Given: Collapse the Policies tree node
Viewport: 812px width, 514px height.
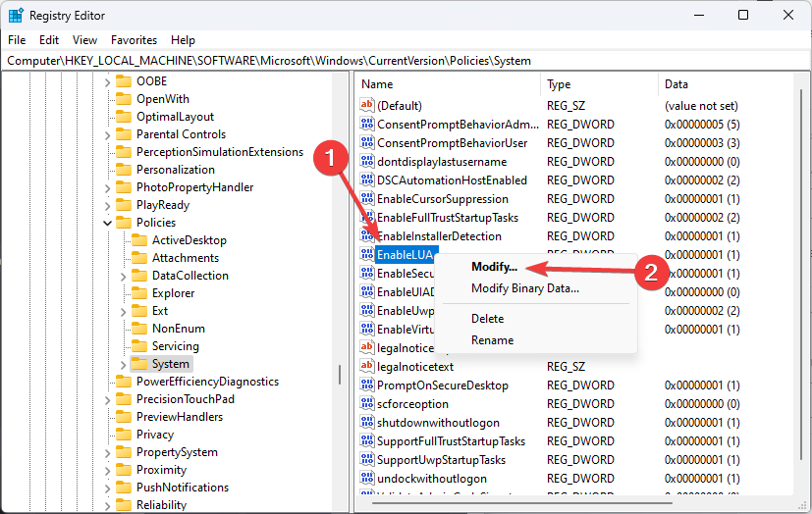Looking at the screenshot, I should pyautogui.click(x=107, y=223).
